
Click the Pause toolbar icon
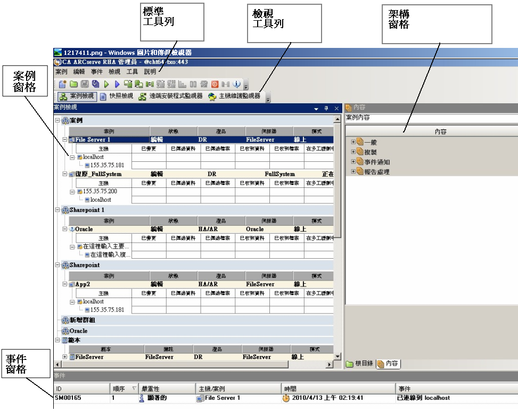pyautogui.click(x=193, y=84)
